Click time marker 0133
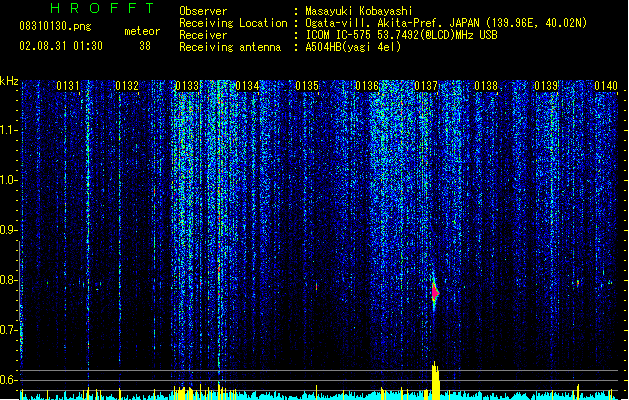Image resolution: width=629 pixels, height=400 pixels. (187, 86)
